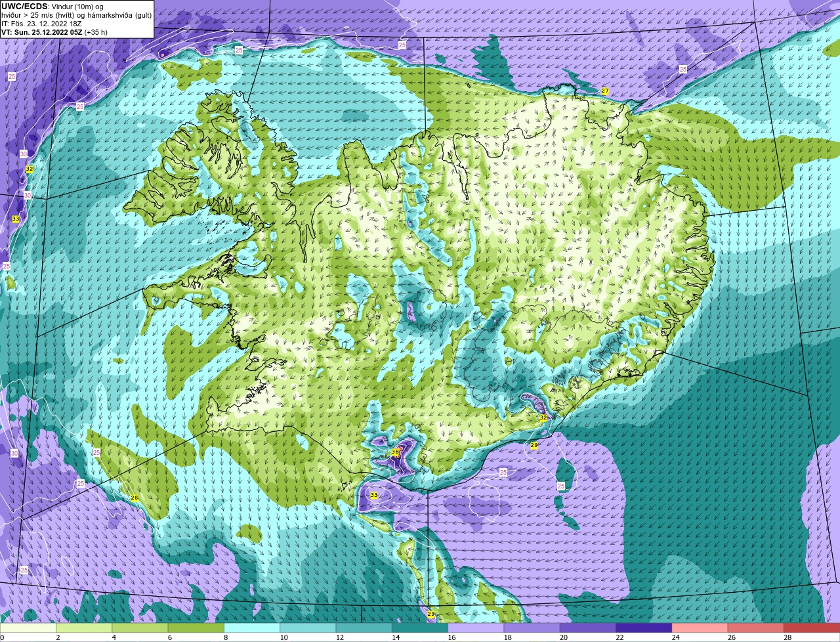Click the pale yellow 0–2 m/s legend swatch
840x642 pixels.
(x=28, y=628)
